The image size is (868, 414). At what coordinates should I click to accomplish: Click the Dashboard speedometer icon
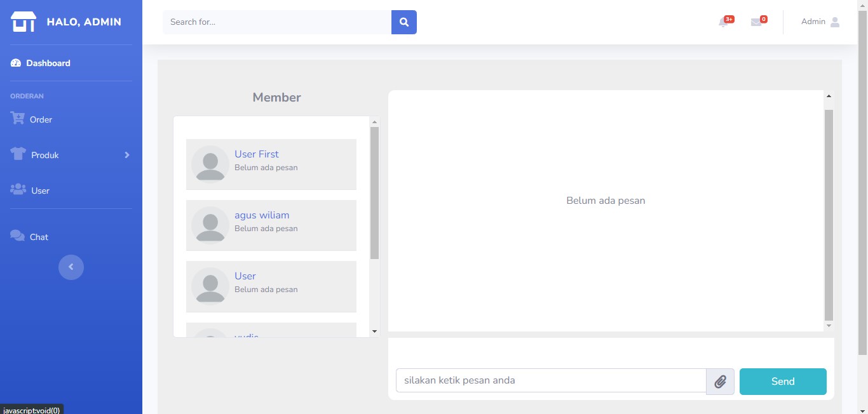16,63
